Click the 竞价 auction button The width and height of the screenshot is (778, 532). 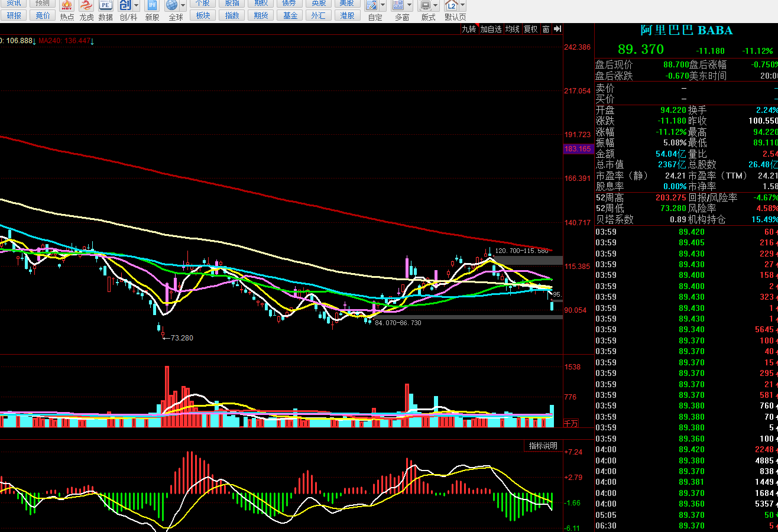[x=43, y=16]
